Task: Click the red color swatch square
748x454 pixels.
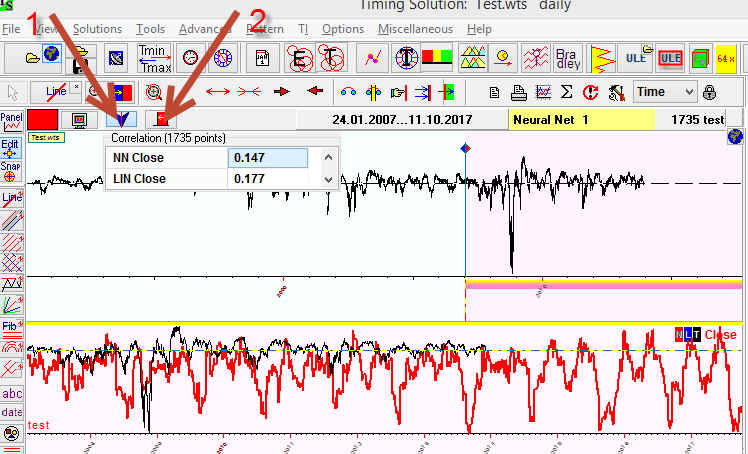Action: pyautogui.click(x=43, y=120)
